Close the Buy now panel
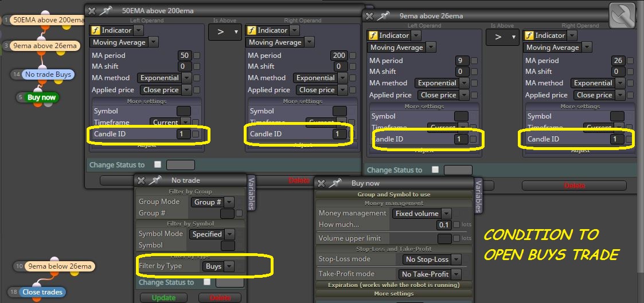This screenshot has height=303, width=644. click(x=322, y=183)
